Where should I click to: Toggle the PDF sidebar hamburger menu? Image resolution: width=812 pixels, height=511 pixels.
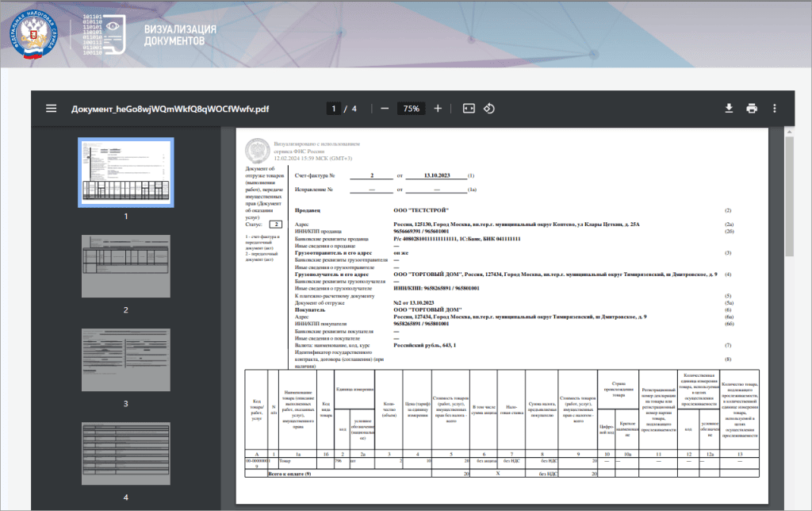point(52,109)
